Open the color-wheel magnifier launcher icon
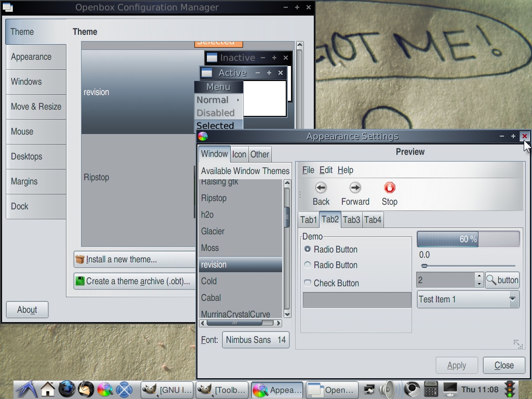This screenshot has height=399, width=532. click(x=105, y=390)
